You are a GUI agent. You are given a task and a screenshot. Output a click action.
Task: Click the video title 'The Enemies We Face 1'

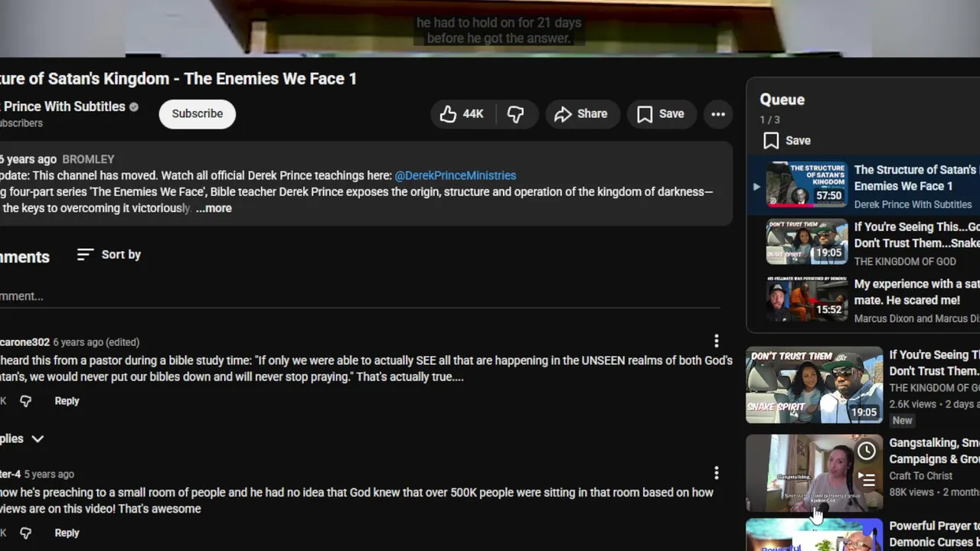click(x=270, y=79)
